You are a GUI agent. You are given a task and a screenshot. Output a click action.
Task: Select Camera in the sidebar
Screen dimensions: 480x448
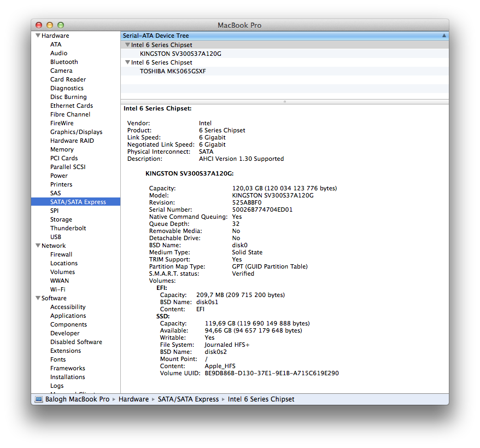(x=61, y=71)
